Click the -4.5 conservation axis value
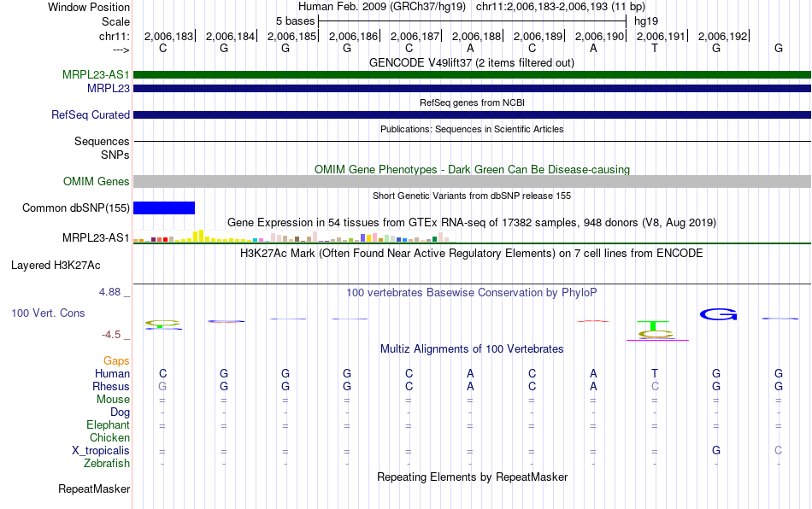 (x=111, y=335)
